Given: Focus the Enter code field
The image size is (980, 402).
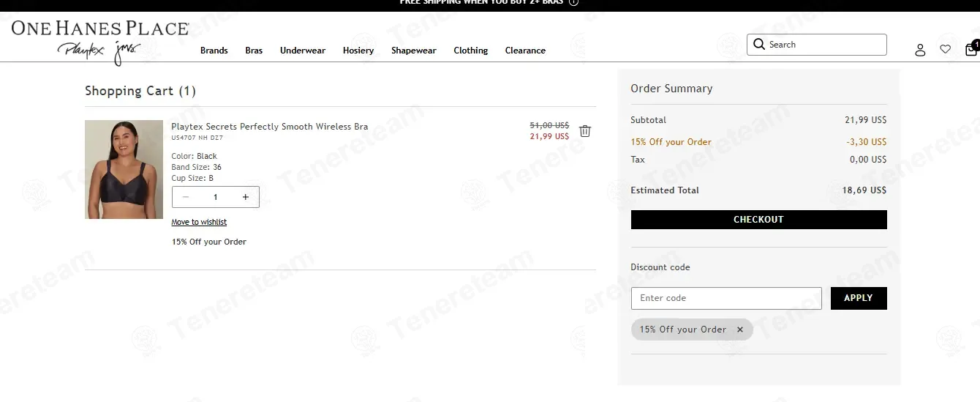Looking at the screenshot, I should (x=726, y=298).
